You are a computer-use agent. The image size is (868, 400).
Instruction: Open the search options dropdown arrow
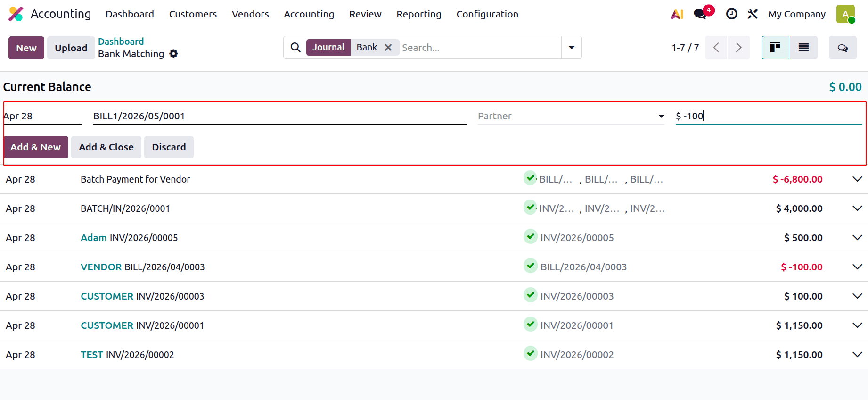pos(572,47)
